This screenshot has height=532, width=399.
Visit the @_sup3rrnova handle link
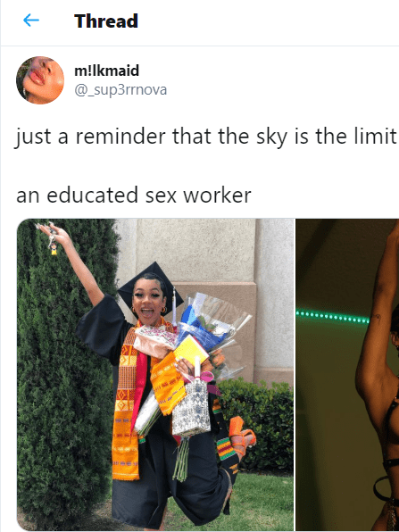tap(121, 90)
